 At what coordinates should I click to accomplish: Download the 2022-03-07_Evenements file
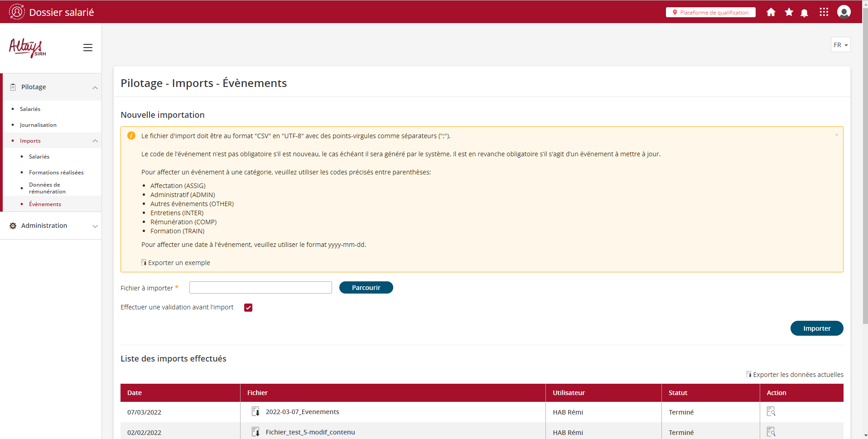[256, 411]
